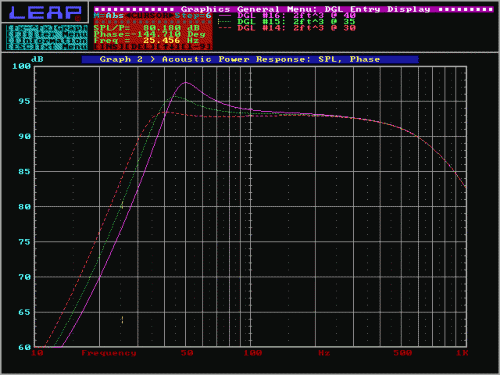500x375 pixels.
Task: Click the LEAP logo
Action: tap(45, 13)
